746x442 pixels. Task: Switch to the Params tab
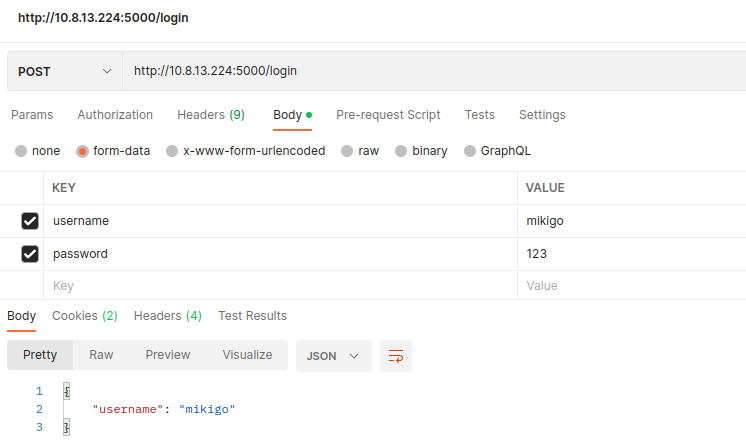click(x=32, y=115)
